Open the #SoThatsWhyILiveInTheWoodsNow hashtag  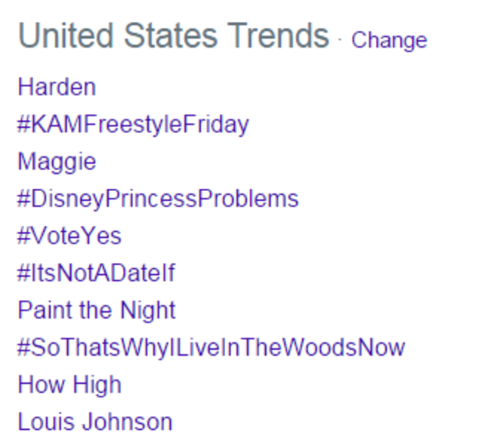[211, 348]
